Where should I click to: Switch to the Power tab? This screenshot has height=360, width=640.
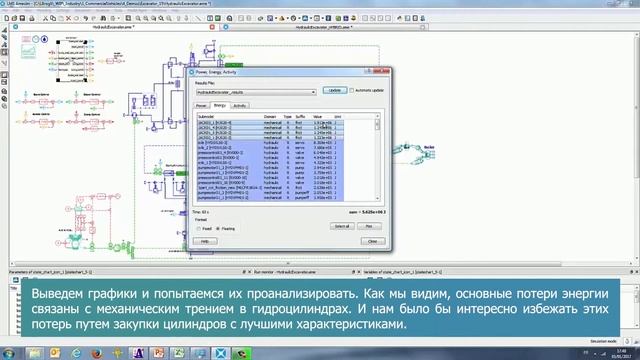click(x=202, y=106)
